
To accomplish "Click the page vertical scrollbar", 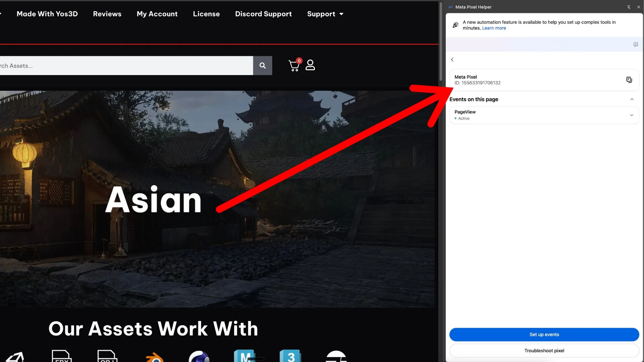I will 441,42.
